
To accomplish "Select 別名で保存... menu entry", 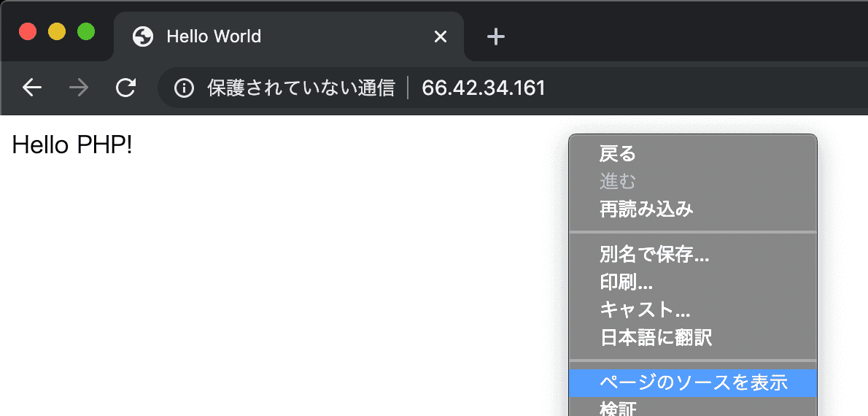I will click(x=654, y=255).
